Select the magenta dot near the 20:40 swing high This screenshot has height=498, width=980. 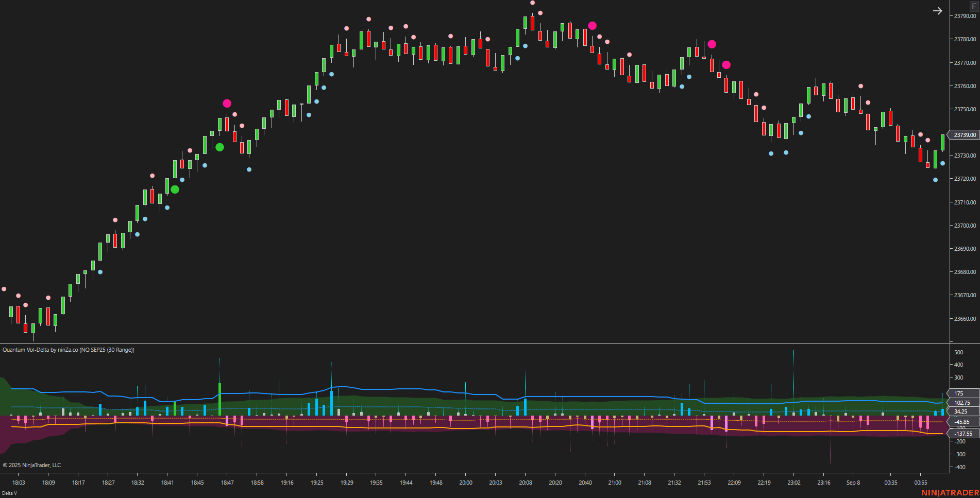593,25
